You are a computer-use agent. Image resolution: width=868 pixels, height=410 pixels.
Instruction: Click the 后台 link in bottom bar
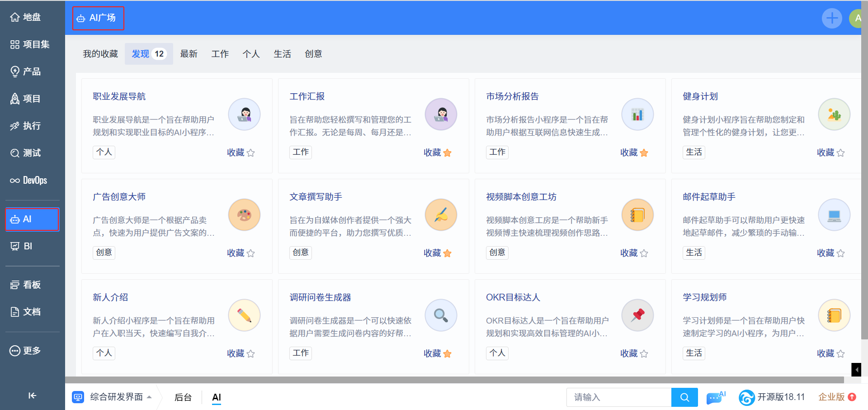click(183, 397)
